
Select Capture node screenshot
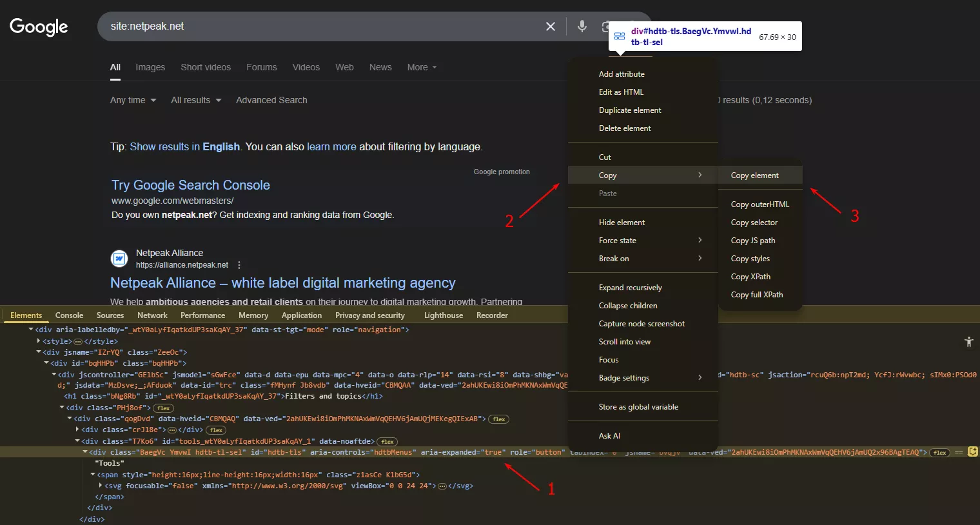(x=643, y=324)
